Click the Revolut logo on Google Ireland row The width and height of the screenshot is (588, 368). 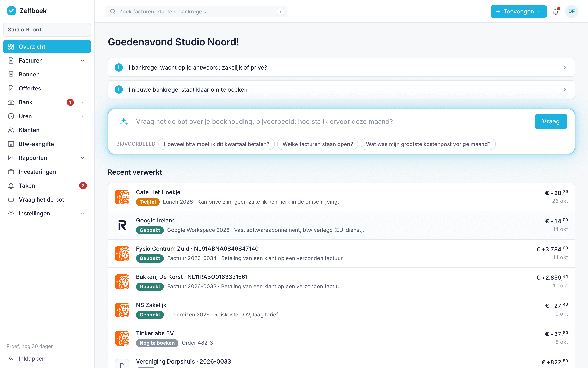[122, 225]
